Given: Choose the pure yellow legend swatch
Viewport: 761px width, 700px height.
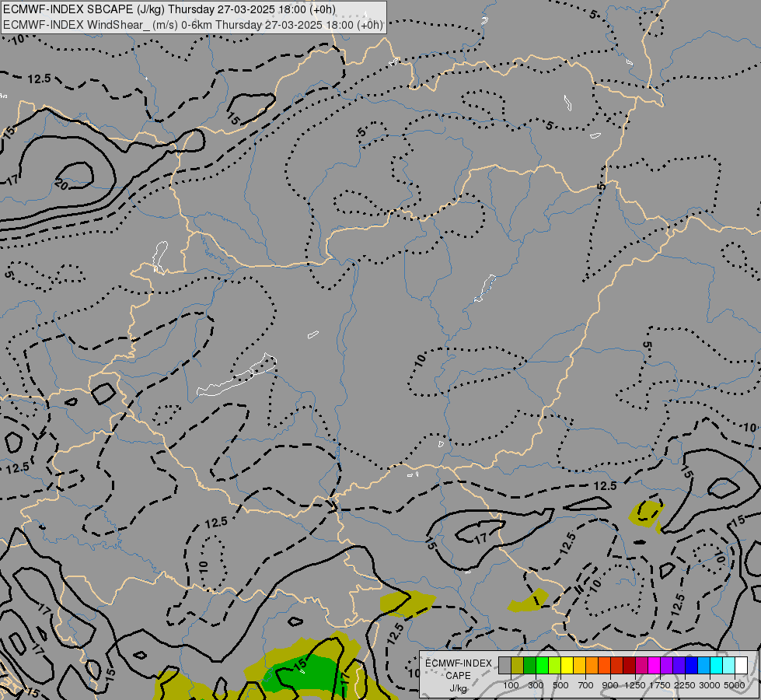Looking at the screenshot, I should click(x=567, y=665).
